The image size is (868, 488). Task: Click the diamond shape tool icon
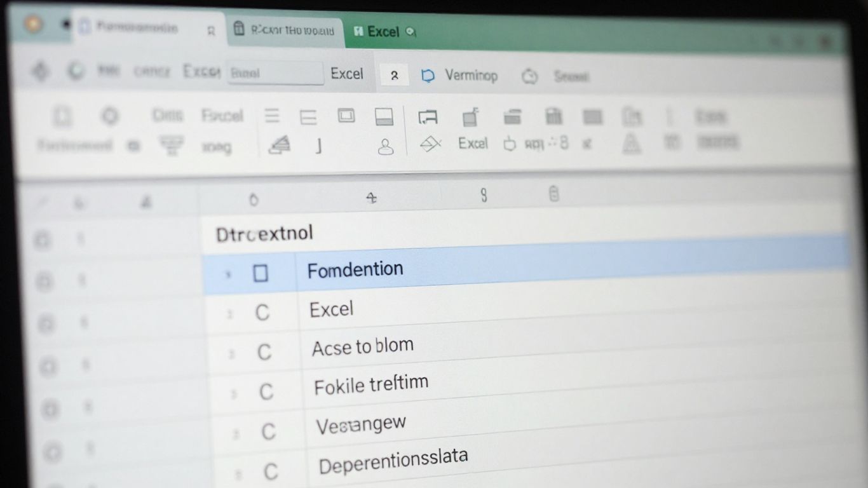click(430, 144)
